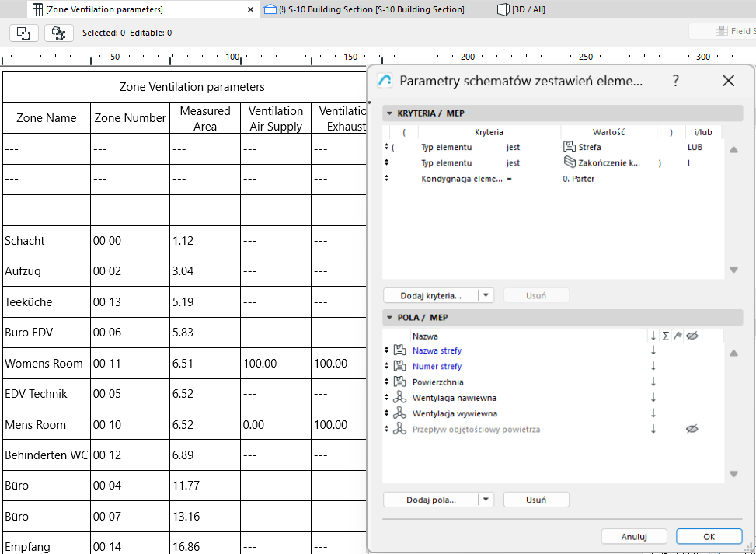Unhide the Przepływ objętościowy powietrza field
Screen dimensions: 756x554
pyautogui.click(x=692, y=429)
